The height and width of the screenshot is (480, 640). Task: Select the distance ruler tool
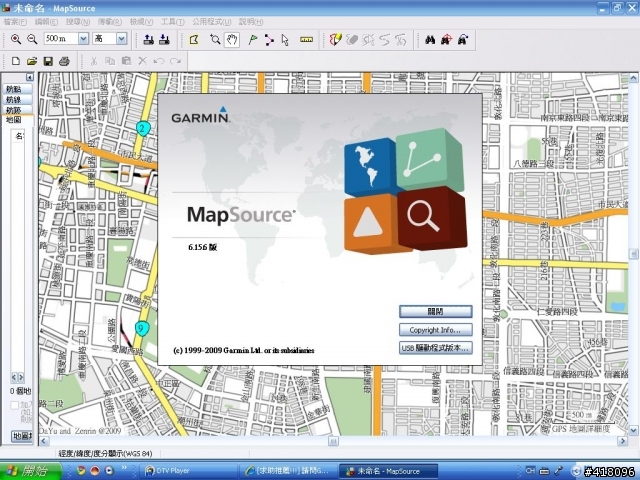pos(306,40)
